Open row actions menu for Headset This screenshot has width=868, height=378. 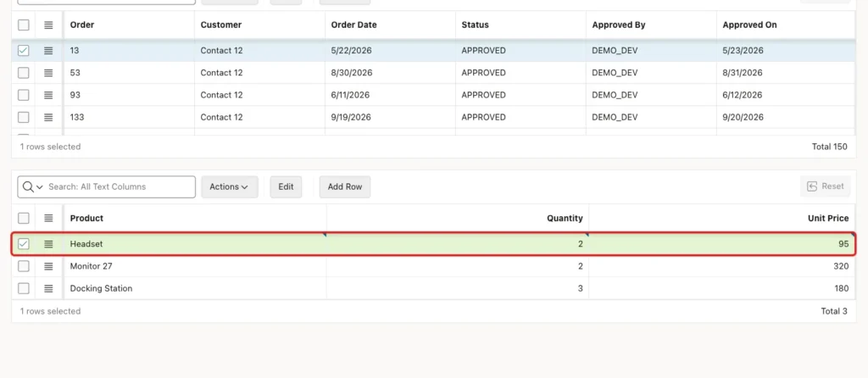coord(48,243)
